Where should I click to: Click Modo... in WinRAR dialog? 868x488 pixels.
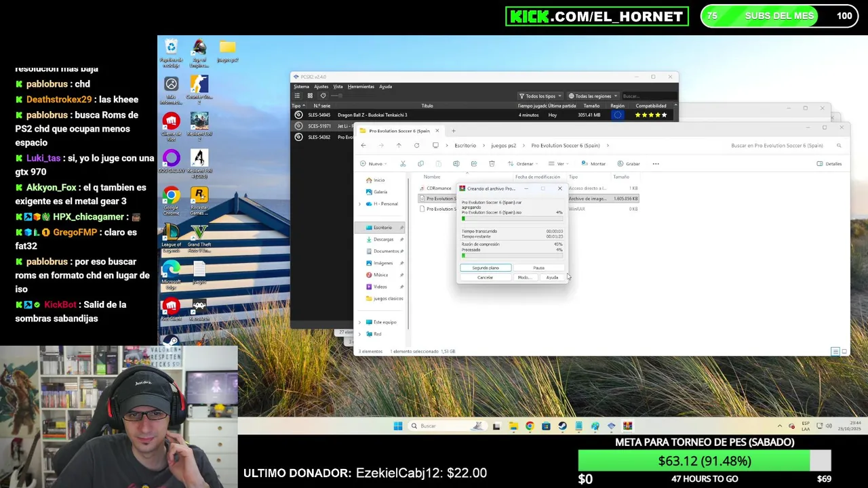(524, 277)
